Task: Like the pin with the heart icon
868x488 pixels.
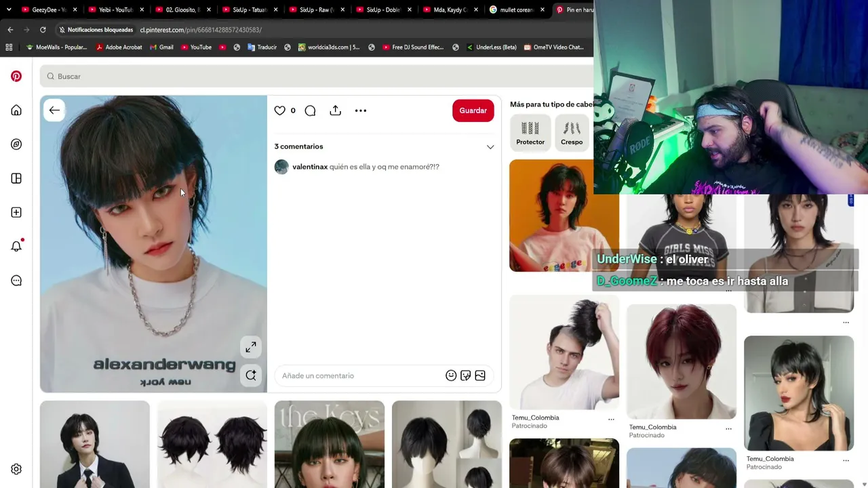Action: (x=279, y=110)
